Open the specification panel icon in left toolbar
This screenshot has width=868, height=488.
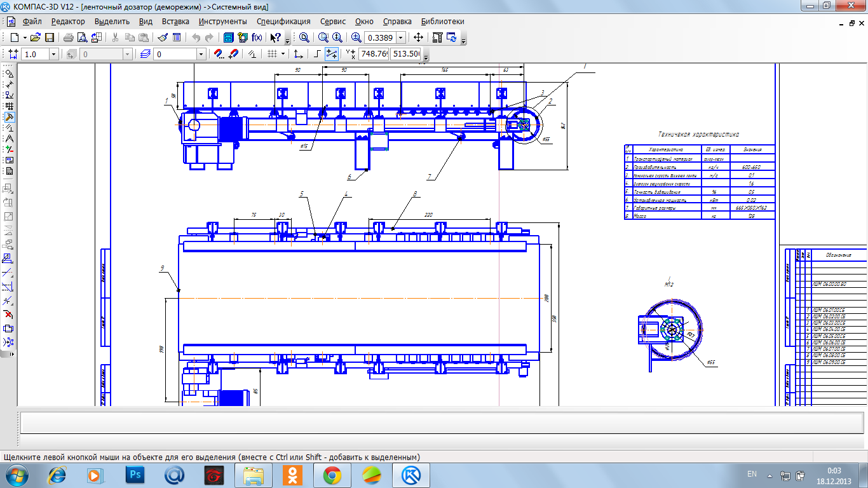(x=10, y=171)
